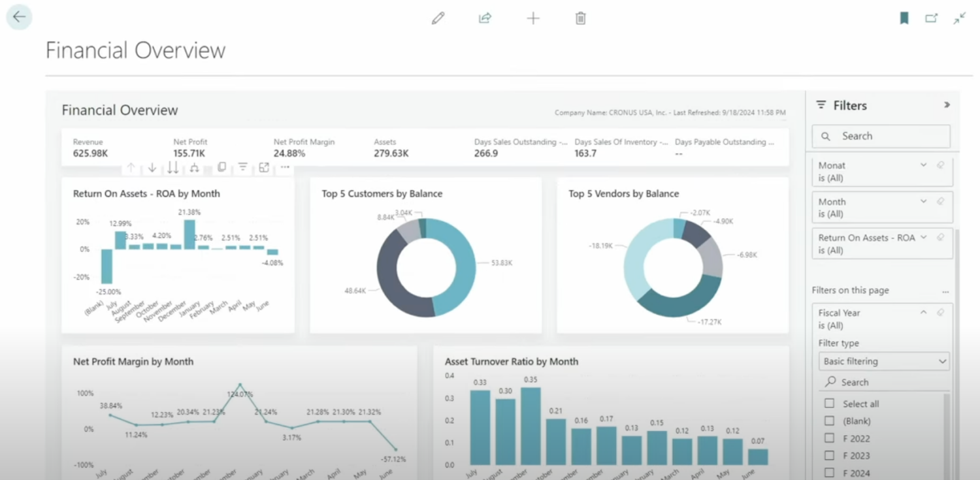
Task: Check the F 2022 checkbox
Action: tap(829, 438)
